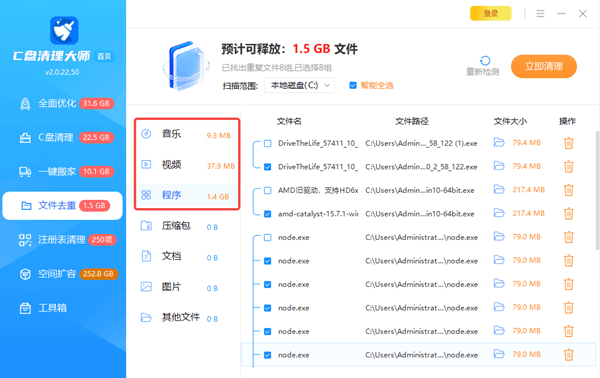
Task: Click the 文件名 column header
Action: tap(289, 121)
